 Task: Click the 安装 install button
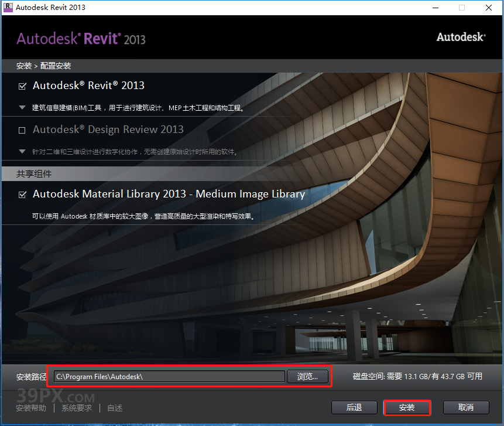407,407
